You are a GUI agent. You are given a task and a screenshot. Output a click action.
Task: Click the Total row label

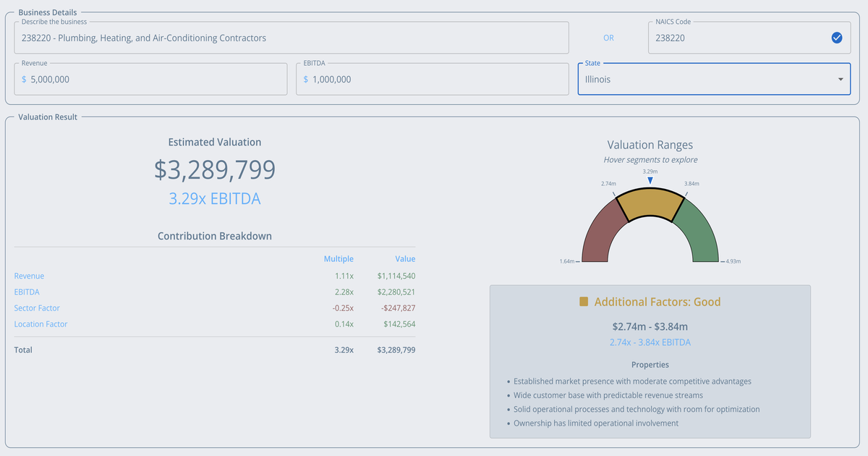[23, 350]
